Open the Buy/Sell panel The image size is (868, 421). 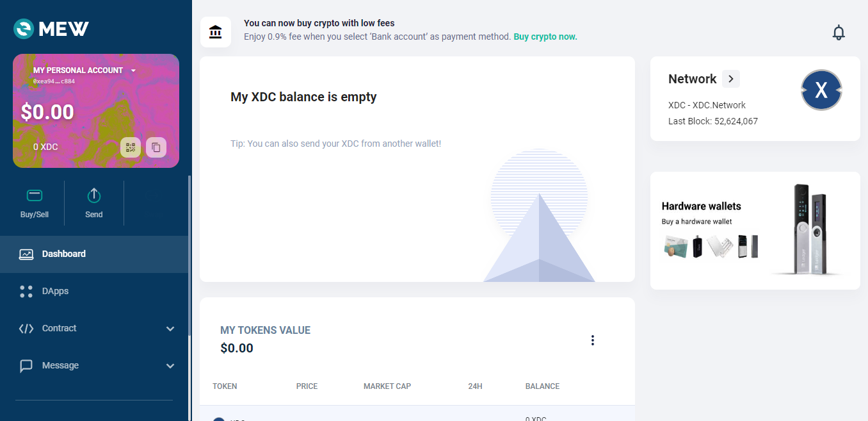point(35,203)
